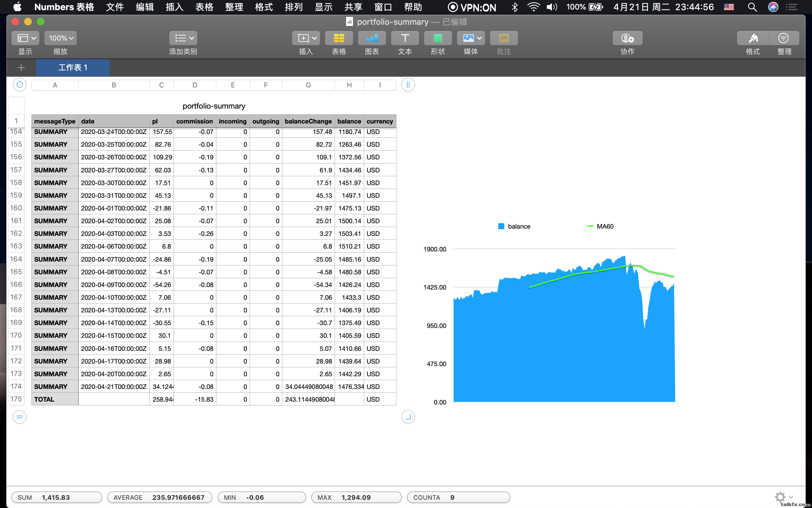
Task: Click the balanceChange header cell
Action: (x=308, y=121)
